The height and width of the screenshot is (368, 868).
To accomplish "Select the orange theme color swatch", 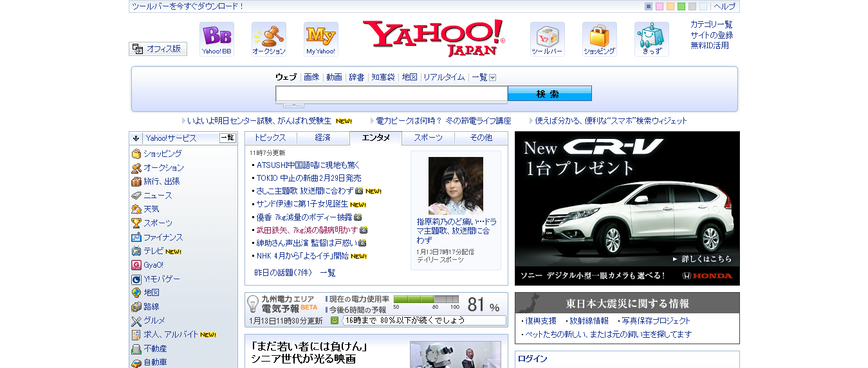I will tap(670, 6).
